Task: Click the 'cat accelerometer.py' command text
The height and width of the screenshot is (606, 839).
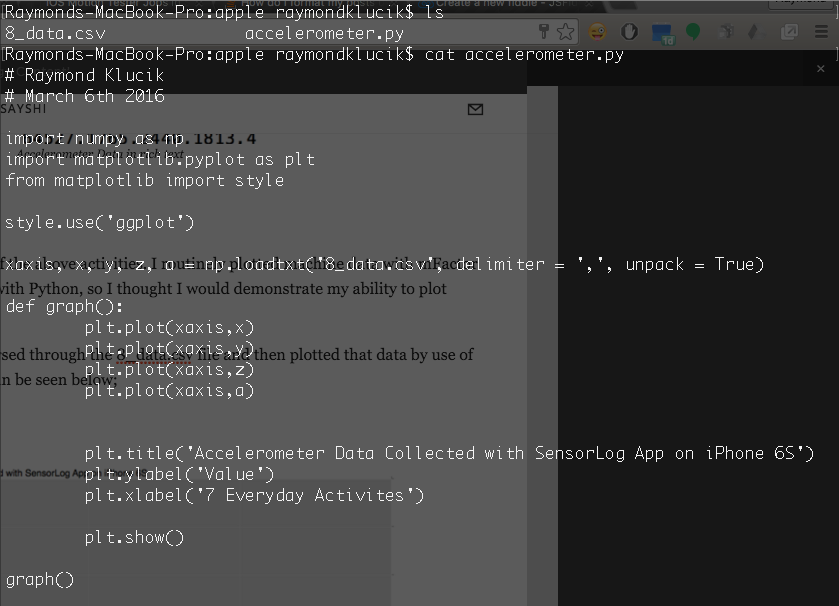Action: tap(524, 55)
